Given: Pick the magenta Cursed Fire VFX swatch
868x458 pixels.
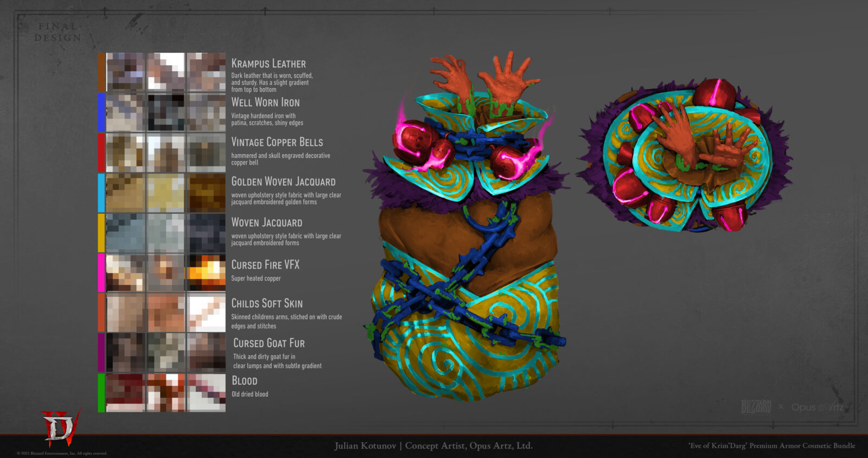Looking at the screenshot, I should 101,272.
